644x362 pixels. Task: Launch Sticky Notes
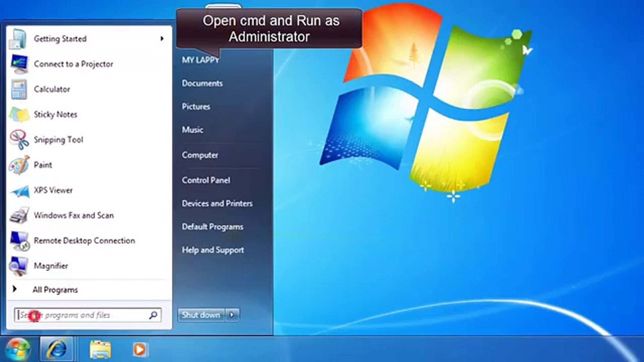[55, 114]
